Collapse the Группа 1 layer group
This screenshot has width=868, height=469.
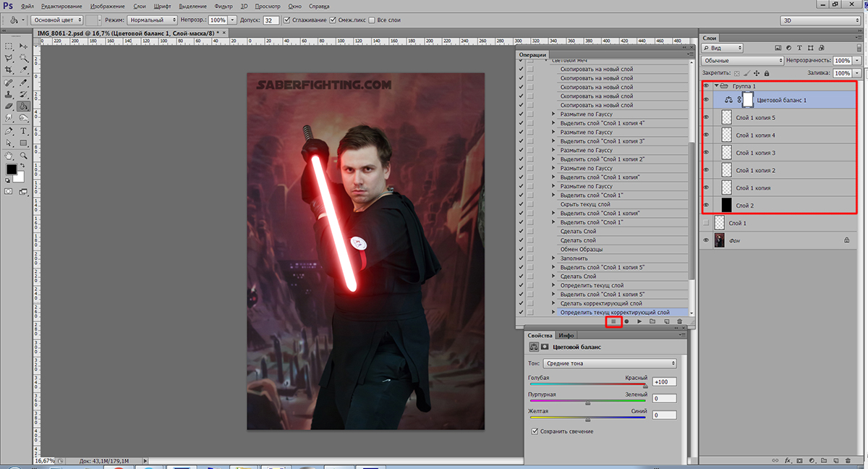coord(716,86)
